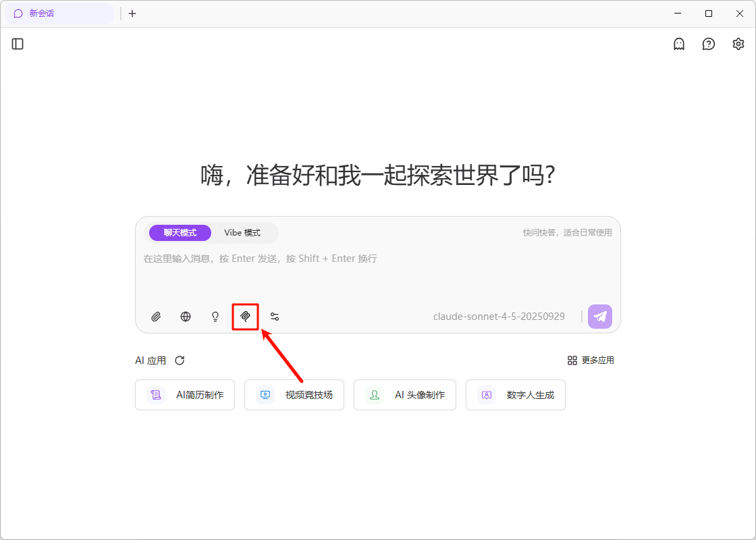This screenshot has width=756, height=540.
Task: Launch the 视频竞技场 app
Action: [x=294, y=395]
